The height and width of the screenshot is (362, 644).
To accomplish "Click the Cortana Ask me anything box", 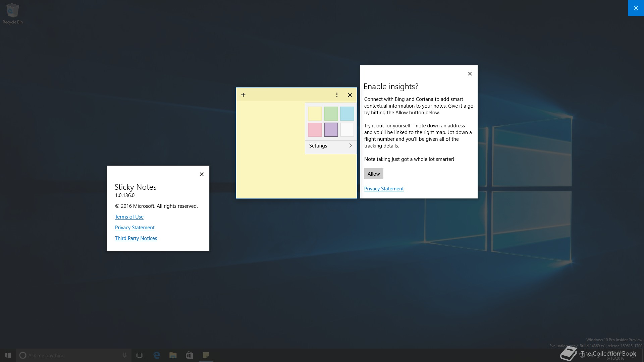I will click(x=73, y=355).
